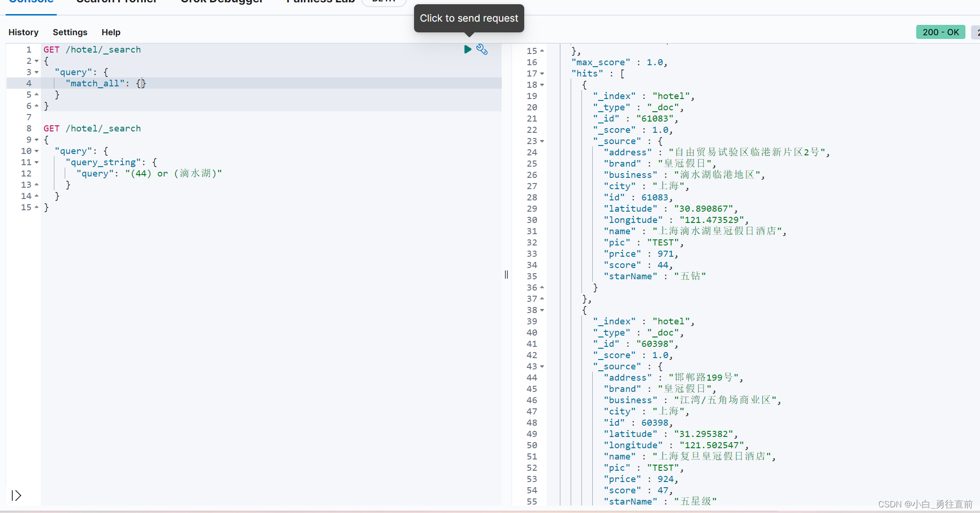Open the History menu
This screenshot has width=980, height=513.
23,32
